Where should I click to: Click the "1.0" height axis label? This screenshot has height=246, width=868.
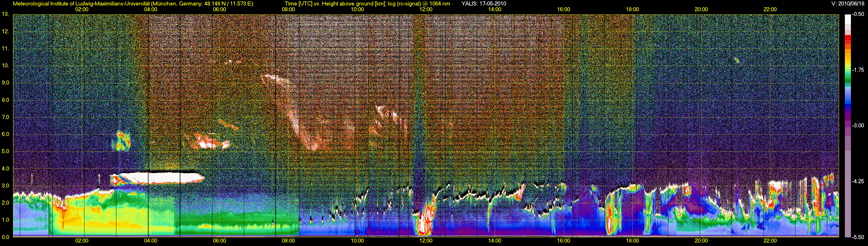pyautogui.click(x=6, y=220)
